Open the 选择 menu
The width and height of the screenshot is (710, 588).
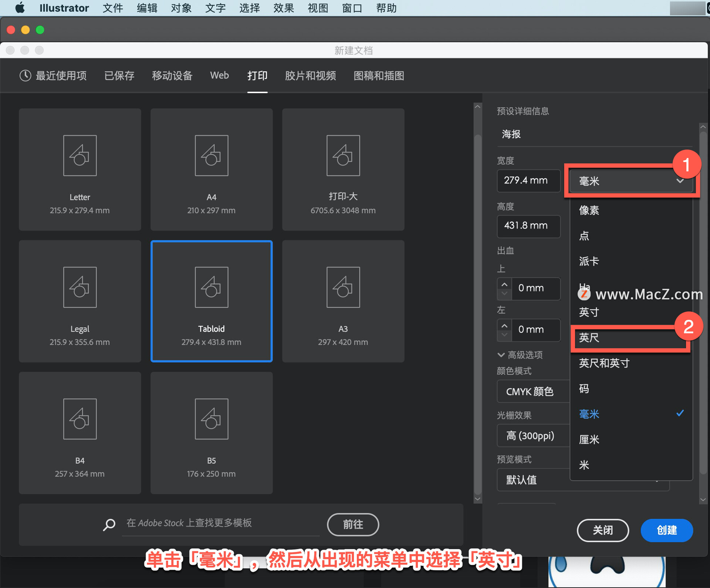(250, 8)
